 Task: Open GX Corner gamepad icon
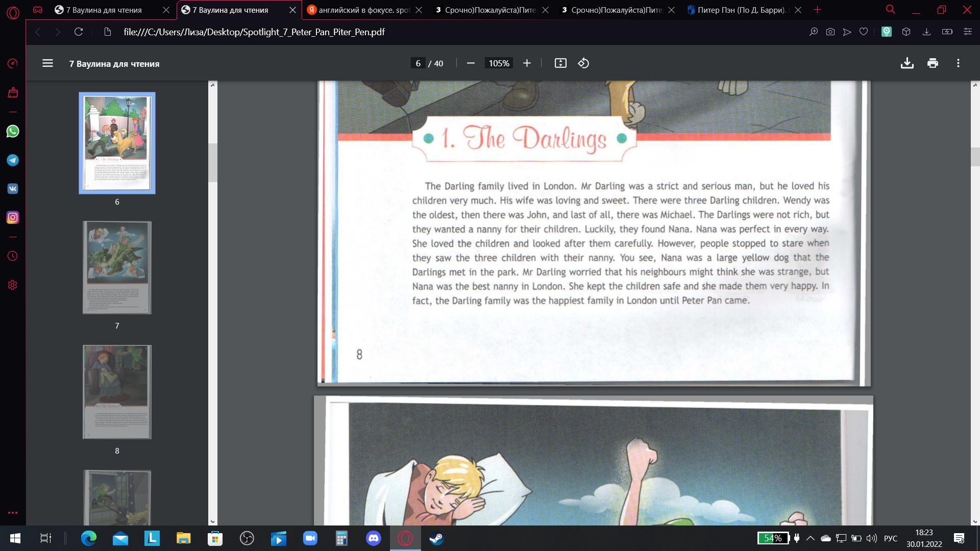click(38, 10)
